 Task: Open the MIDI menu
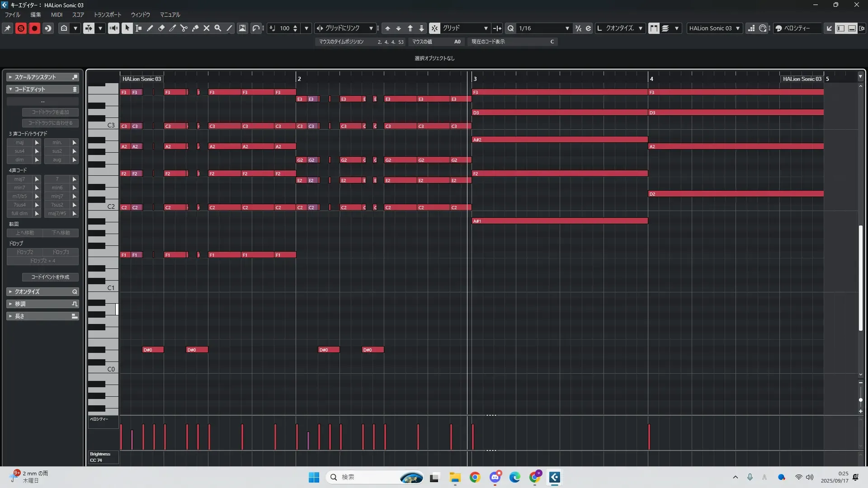pos(57,14)
